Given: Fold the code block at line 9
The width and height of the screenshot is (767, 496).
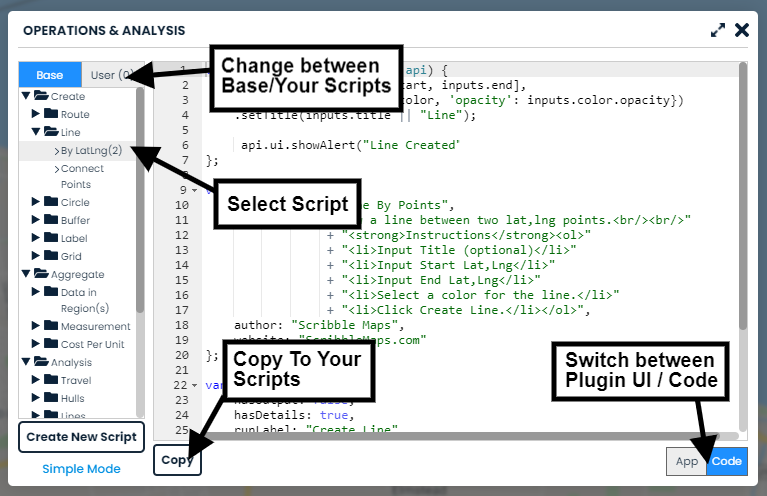Looking at the screenshot, I should pos(192,189).
